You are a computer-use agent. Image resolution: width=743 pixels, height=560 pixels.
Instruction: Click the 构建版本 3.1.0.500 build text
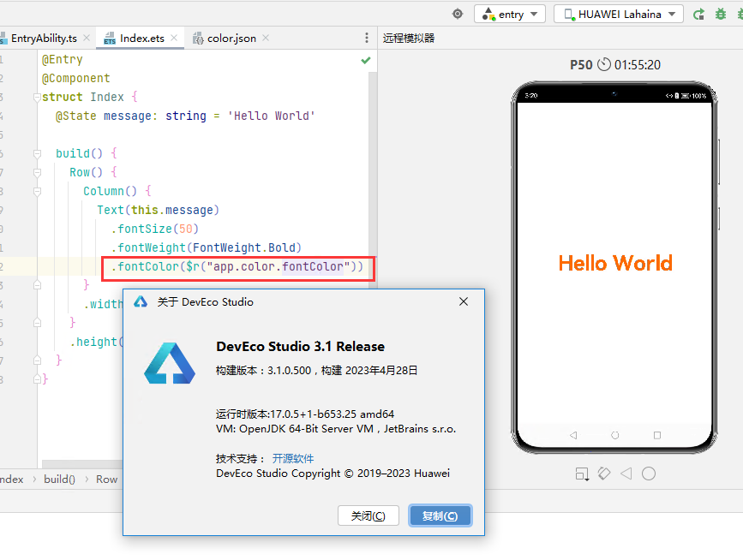[316, 370]
